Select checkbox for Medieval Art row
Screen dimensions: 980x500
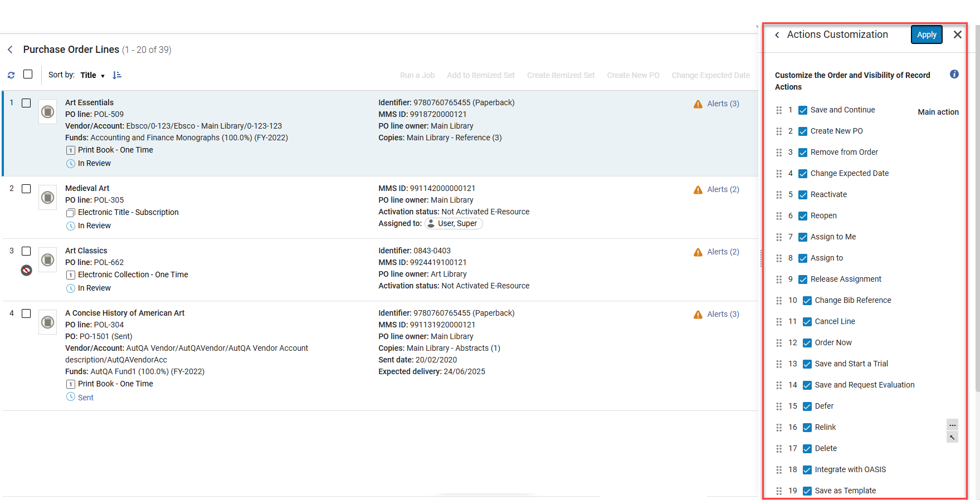(26, 189)
